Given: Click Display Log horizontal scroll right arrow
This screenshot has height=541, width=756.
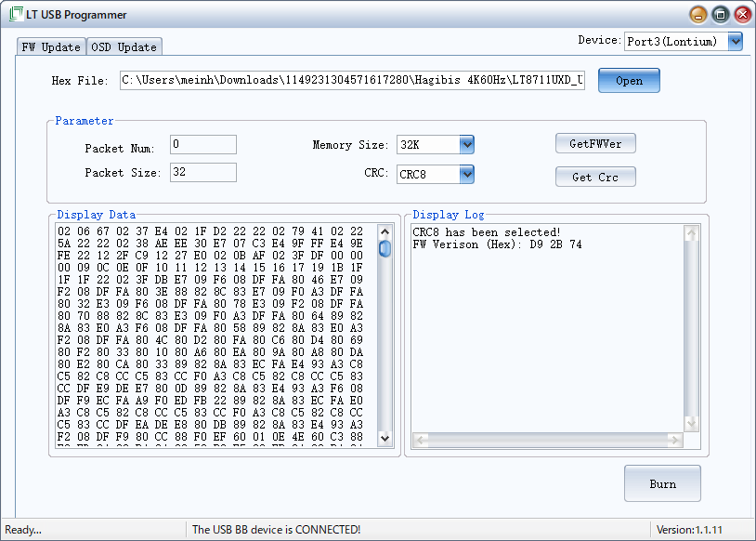Looking at the screenshot, I should tap(674, 440).
